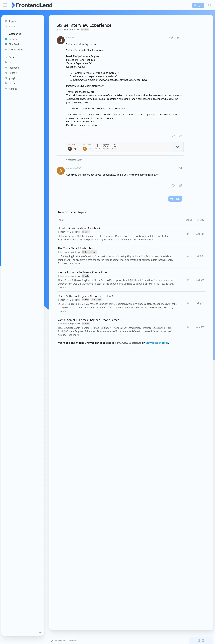Click the frontend tag
This screenshot has height=644, width=215.
point(97,300)
